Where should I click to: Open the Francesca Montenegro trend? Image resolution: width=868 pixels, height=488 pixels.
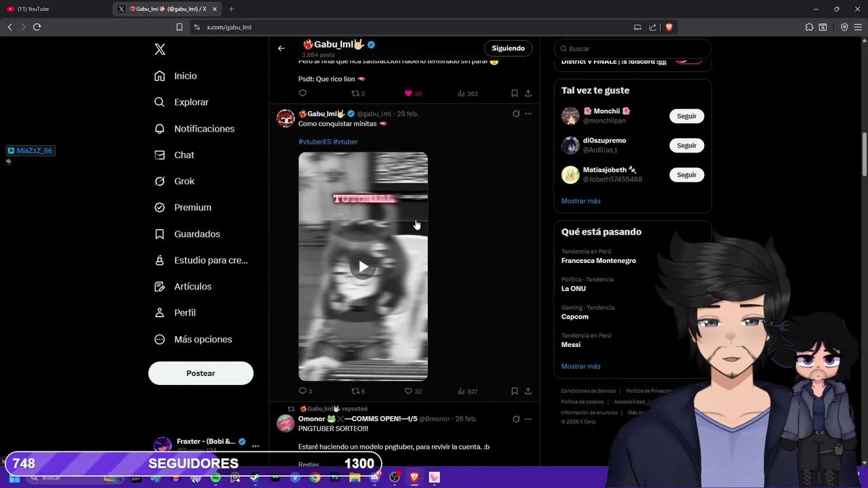pyautogui.click(x=599, y=256)
